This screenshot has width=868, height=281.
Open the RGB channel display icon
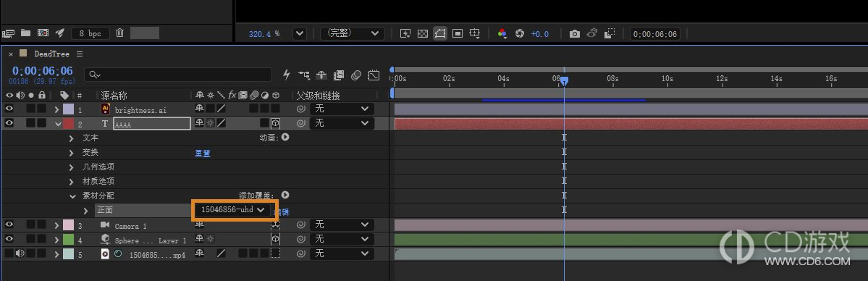click(x=502, y=34)
